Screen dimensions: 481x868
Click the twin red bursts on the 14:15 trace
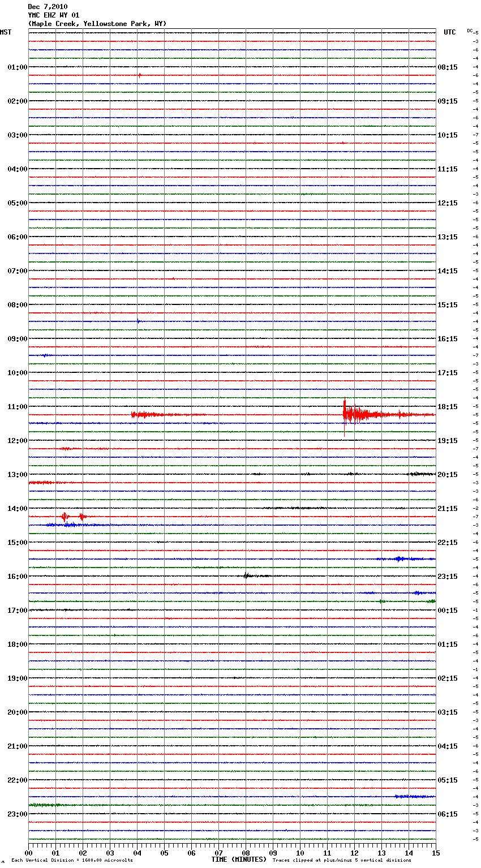[x=74, y=517]
